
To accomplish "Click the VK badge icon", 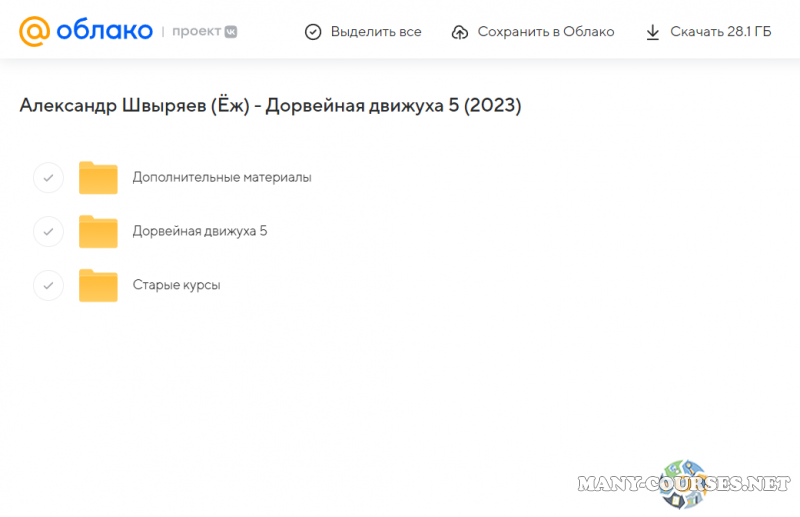I will [x=229, y=32].
